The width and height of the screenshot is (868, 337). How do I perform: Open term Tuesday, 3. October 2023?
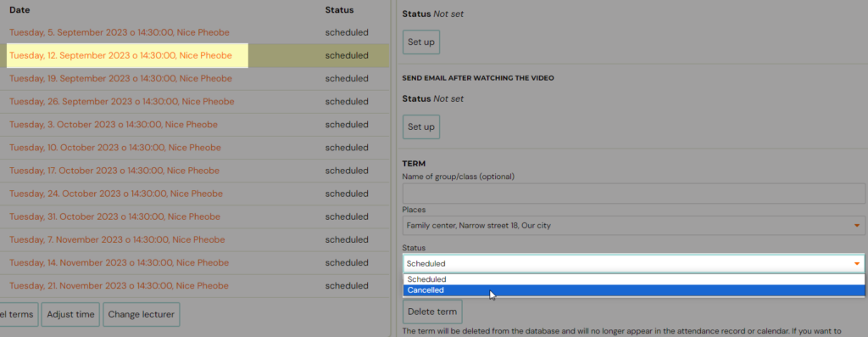pos(114,125)
